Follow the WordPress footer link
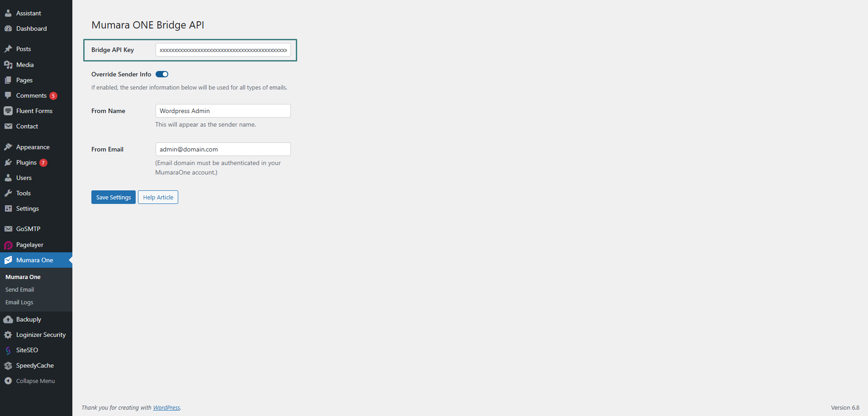This screenshot has width=868, height=416. [166, 407]
